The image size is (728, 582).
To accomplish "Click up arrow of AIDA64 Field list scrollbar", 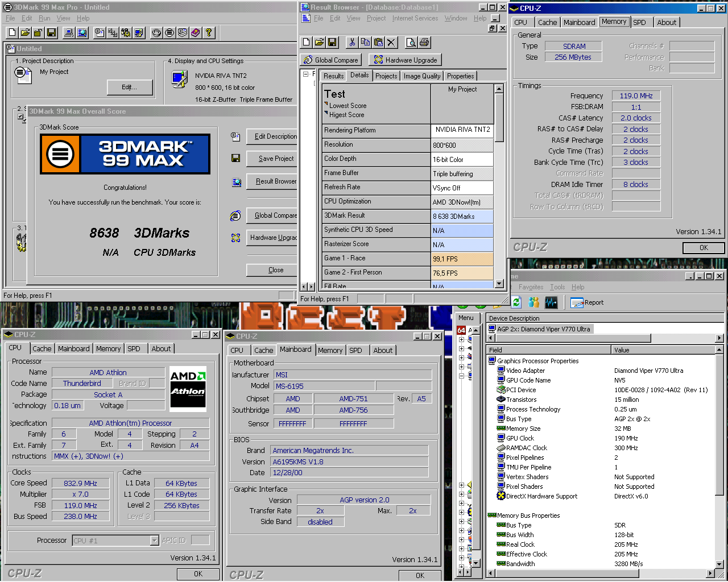I will click(719, 350).
